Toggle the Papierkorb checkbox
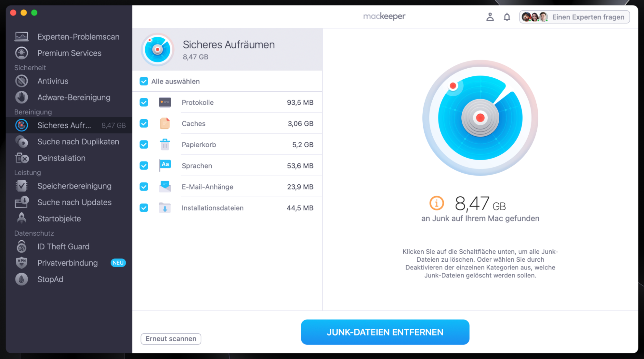 (144, 144)
